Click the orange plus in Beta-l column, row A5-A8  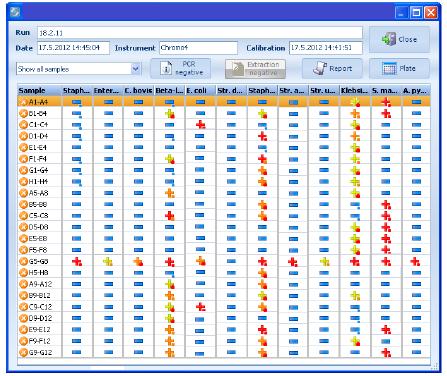coord(170,193)
